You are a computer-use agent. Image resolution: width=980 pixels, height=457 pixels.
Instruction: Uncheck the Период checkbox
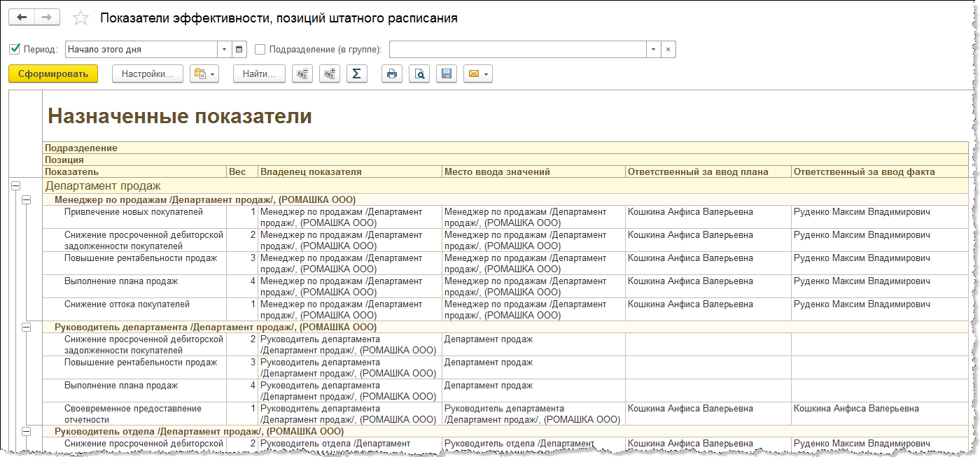click(15, 50)
